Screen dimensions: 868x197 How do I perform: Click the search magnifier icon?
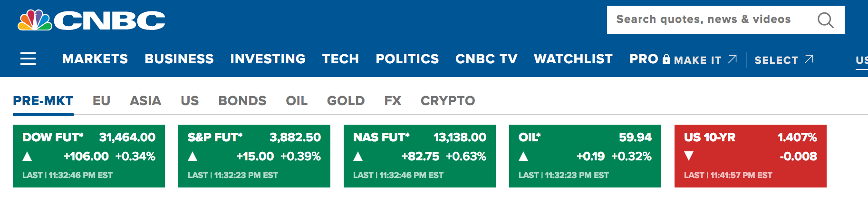pos(825,20)
